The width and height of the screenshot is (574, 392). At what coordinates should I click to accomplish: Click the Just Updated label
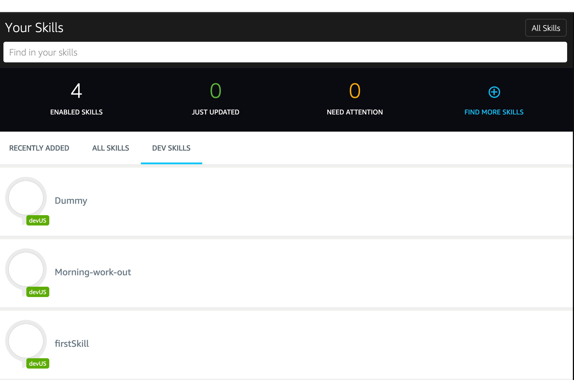pyautogui.click(x=215, y=112)
